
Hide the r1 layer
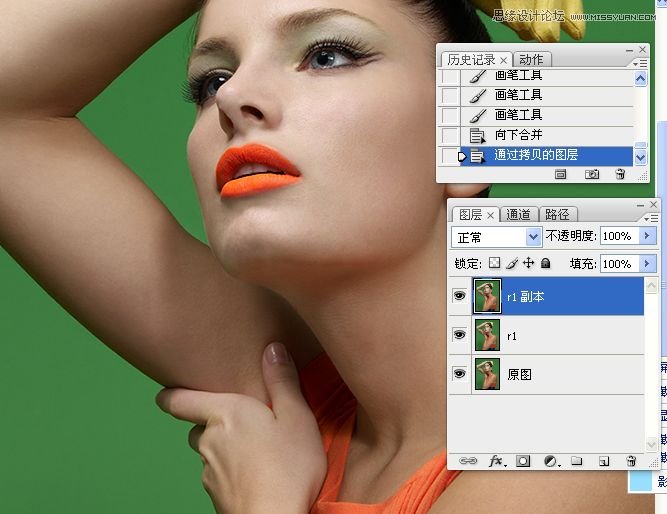coord(459,335)
